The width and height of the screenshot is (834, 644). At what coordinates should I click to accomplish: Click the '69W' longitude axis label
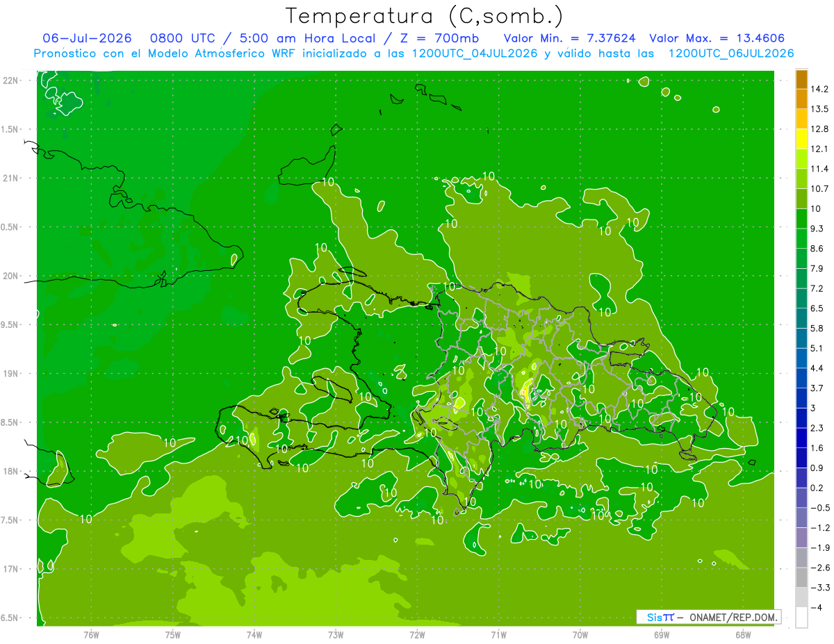coord(662,634)
